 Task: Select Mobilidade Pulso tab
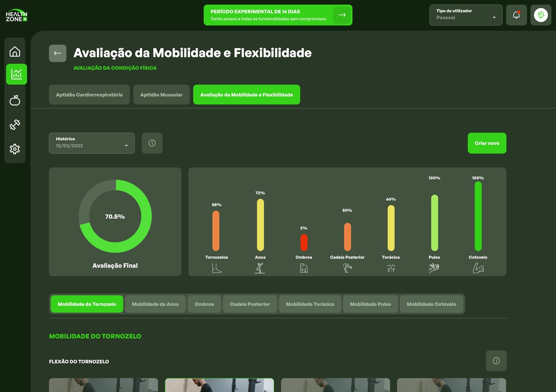point(370,304)
